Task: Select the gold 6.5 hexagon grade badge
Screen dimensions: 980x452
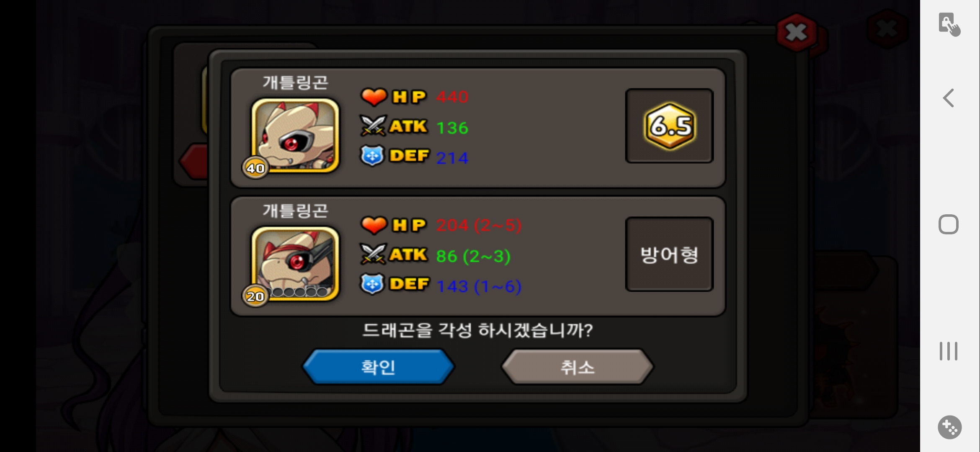Action: pos(670,126)
